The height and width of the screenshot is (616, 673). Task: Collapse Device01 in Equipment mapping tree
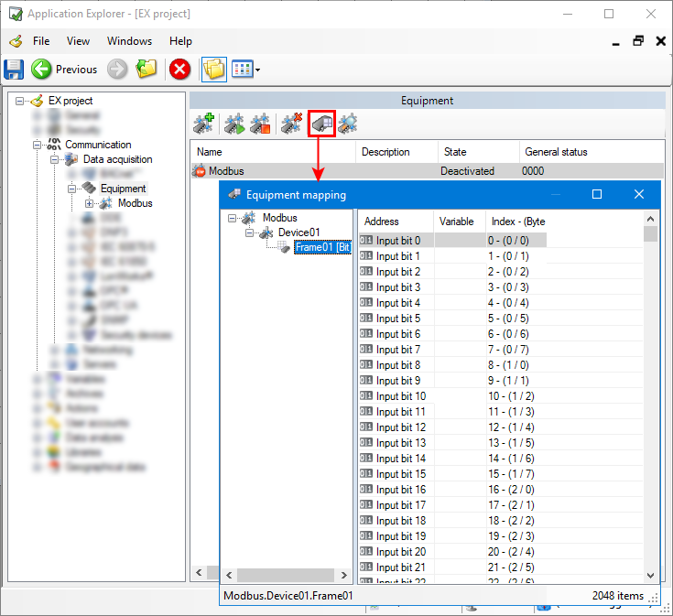(248, 232)
